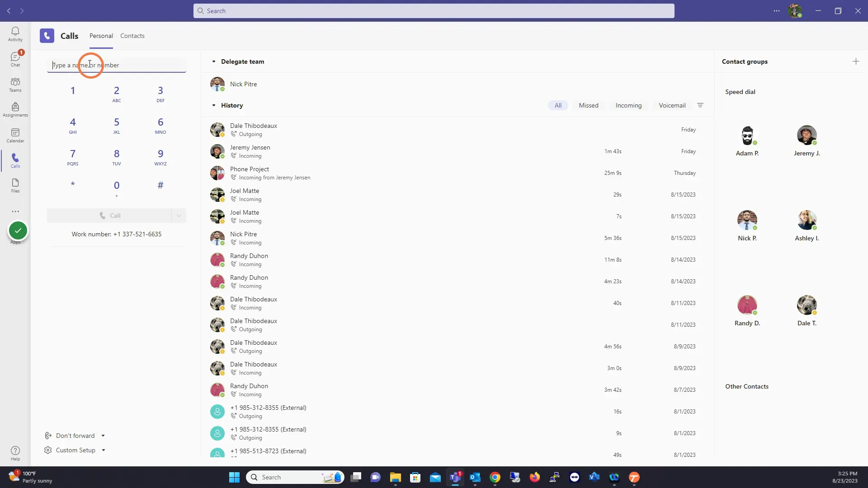Open Teams in the sidebar
Viewport: 868px width, 488px height.
(15, 84)
